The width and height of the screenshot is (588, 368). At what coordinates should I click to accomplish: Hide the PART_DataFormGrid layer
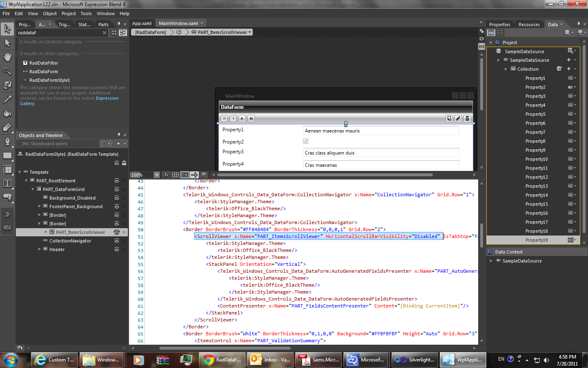click(x=117, y=189)
